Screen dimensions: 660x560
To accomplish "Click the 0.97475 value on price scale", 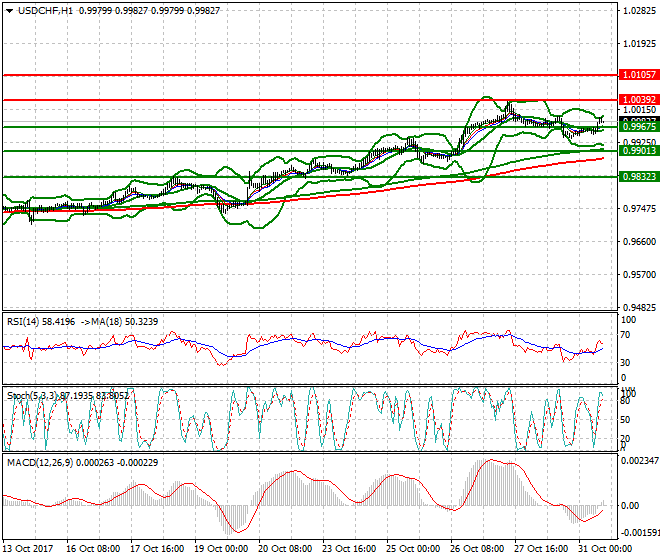I will (x=638, y=208).
